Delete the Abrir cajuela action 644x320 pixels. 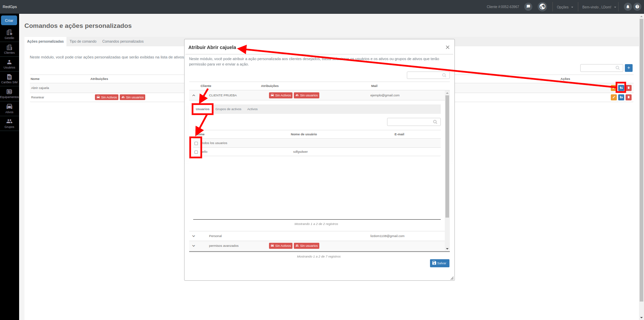click(629, 88)
